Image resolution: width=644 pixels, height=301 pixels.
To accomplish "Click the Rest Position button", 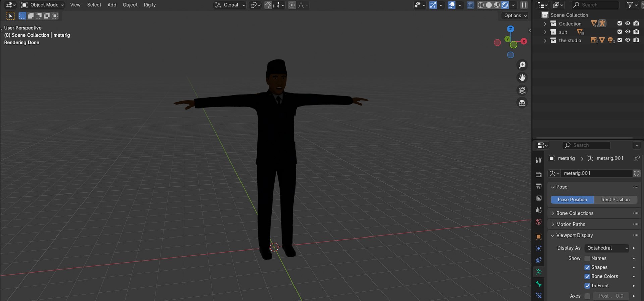I will pyautogui.click(x=615, y=199).
